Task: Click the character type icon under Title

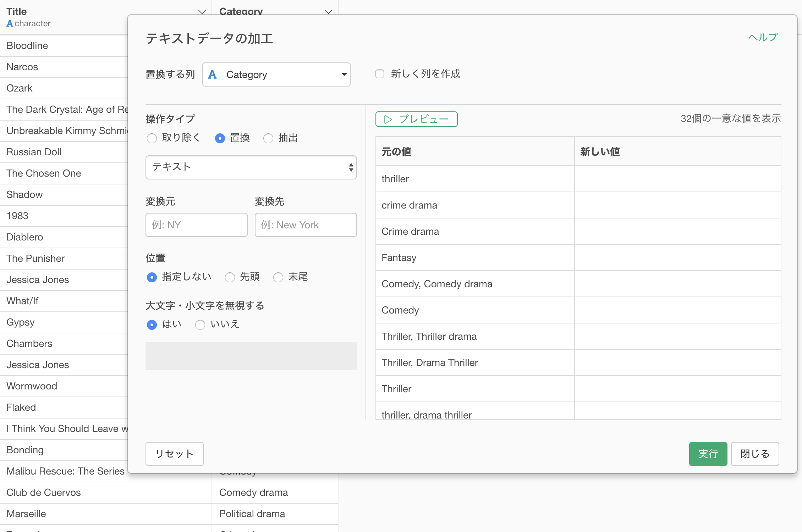Action: (x=10, y=23)
